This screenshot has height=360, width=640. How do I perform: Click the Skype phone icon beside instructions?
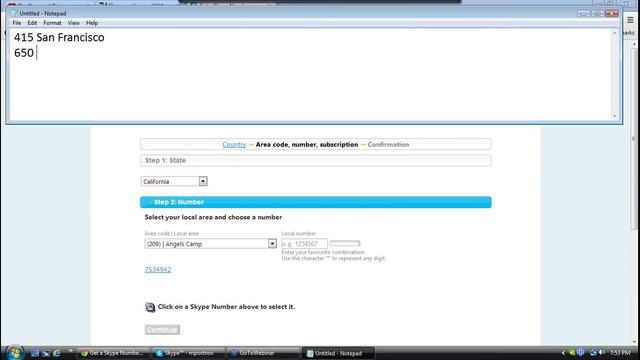(x=150, y=307)
